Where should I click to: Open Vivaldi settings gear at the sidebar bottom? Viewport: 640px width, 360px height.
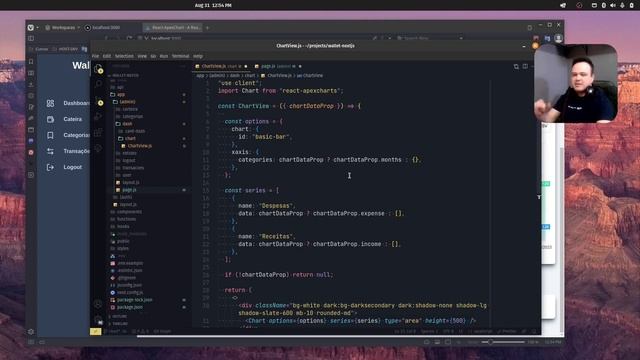point(31,332)
